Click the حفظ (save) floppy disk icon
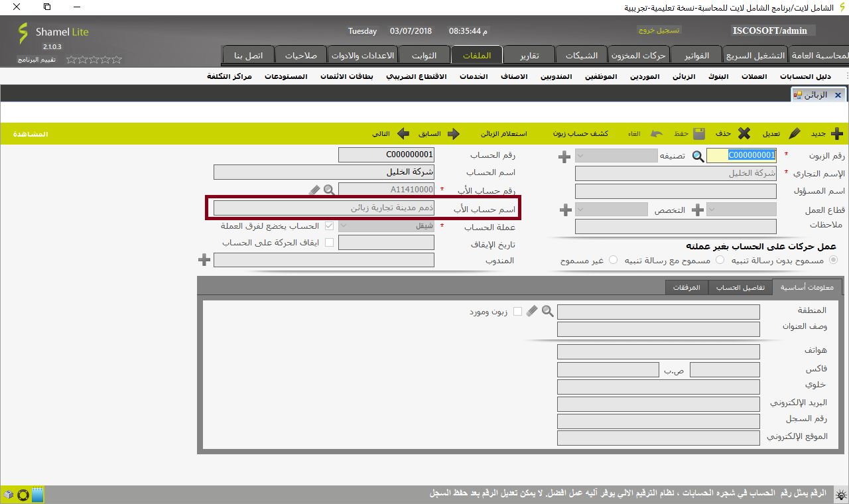This screenshot has height=504, width=849. coord(700,134)
